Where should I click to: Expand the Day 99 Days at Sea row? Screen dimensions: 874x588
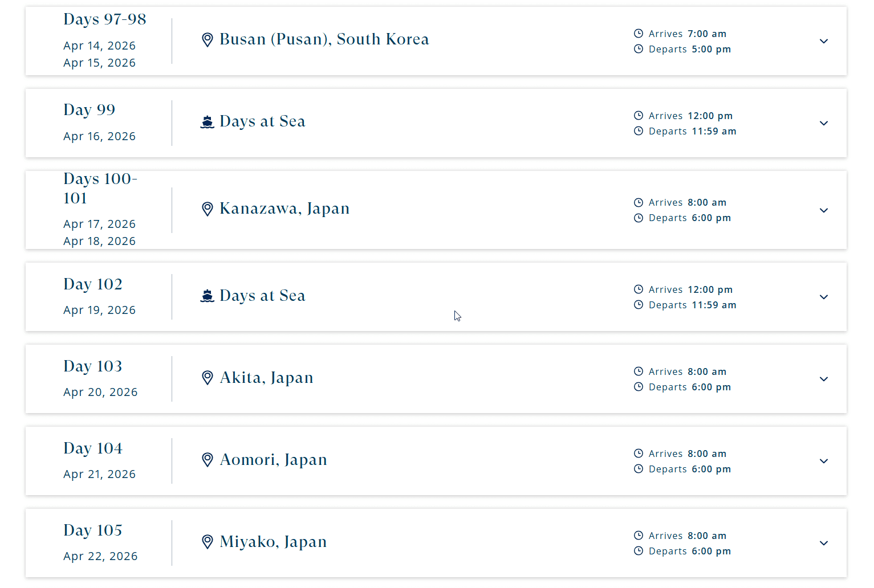coord(824,123)
